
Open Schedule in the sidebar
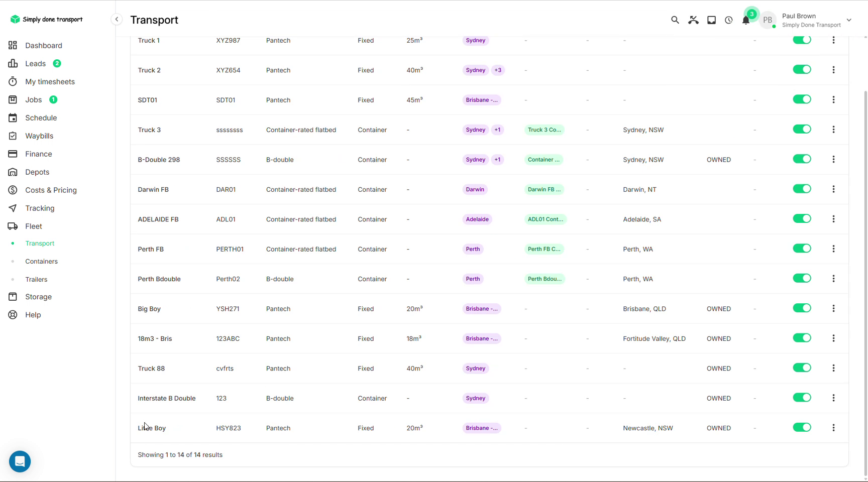click(x=41, y=117)
